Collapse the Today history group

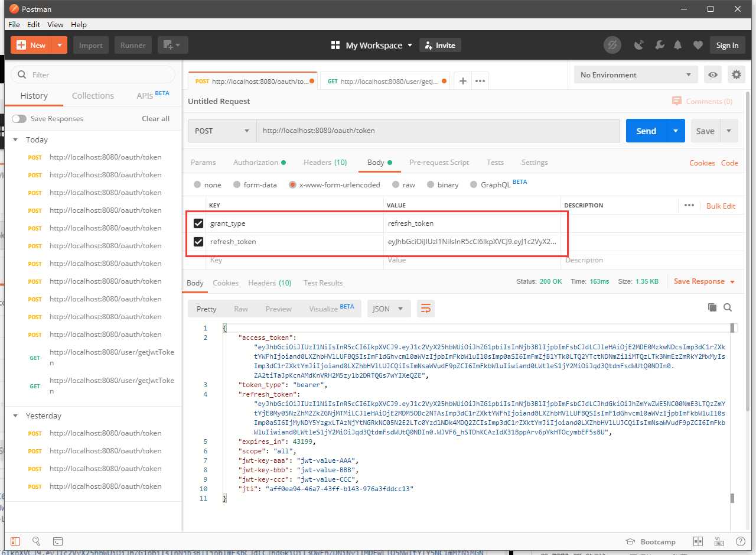17,140
